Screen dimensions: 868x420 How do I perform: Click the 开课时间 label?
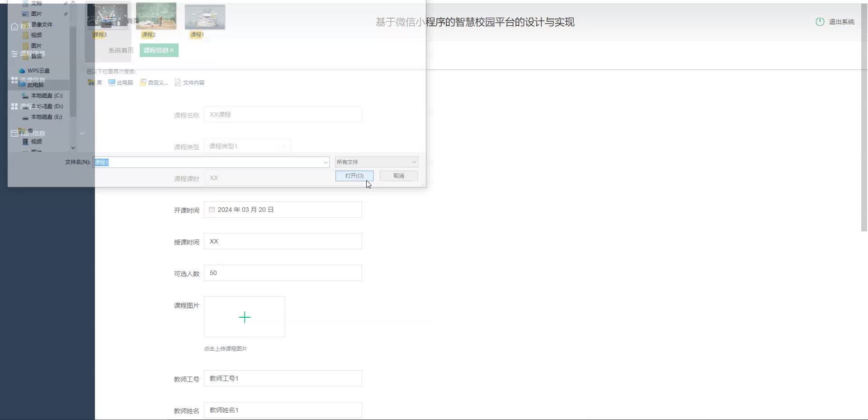187,210
